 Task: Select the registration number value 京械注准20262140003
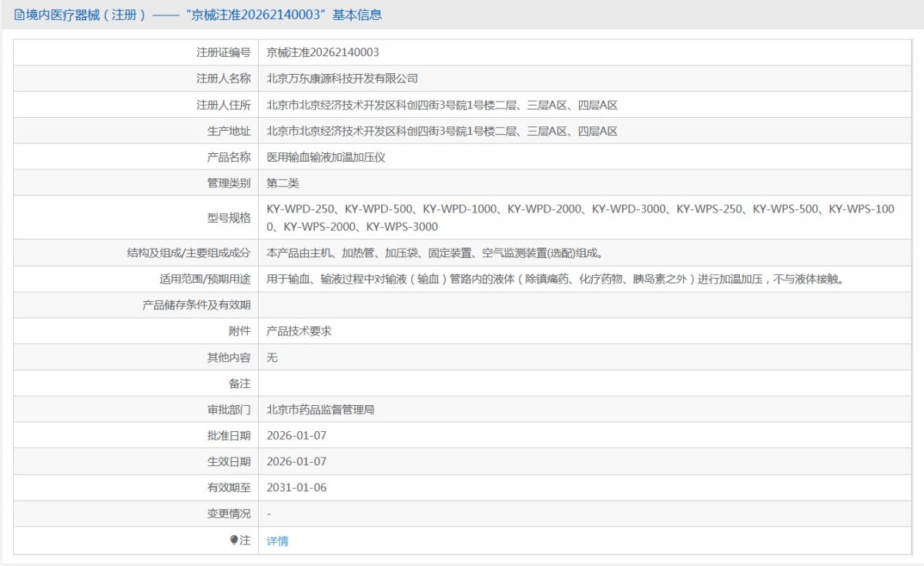pos(323,52)
